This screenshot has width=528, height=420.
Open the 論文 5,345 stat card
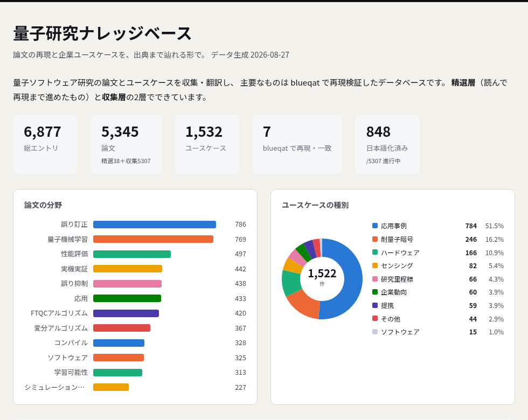pyautogui.click(x=126, y=144)
